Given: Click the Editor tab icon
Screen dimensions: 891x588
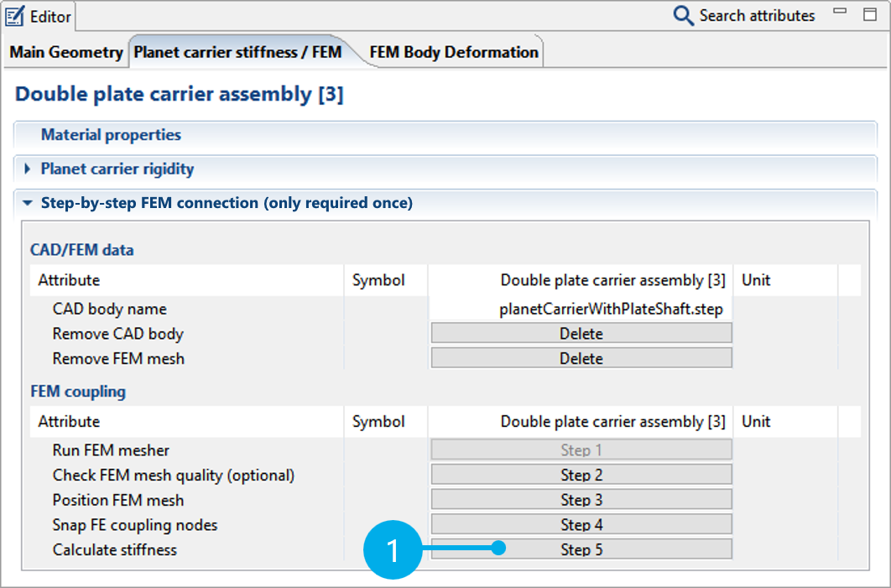Looking at the screenshot, I should (x=17, y=16).
